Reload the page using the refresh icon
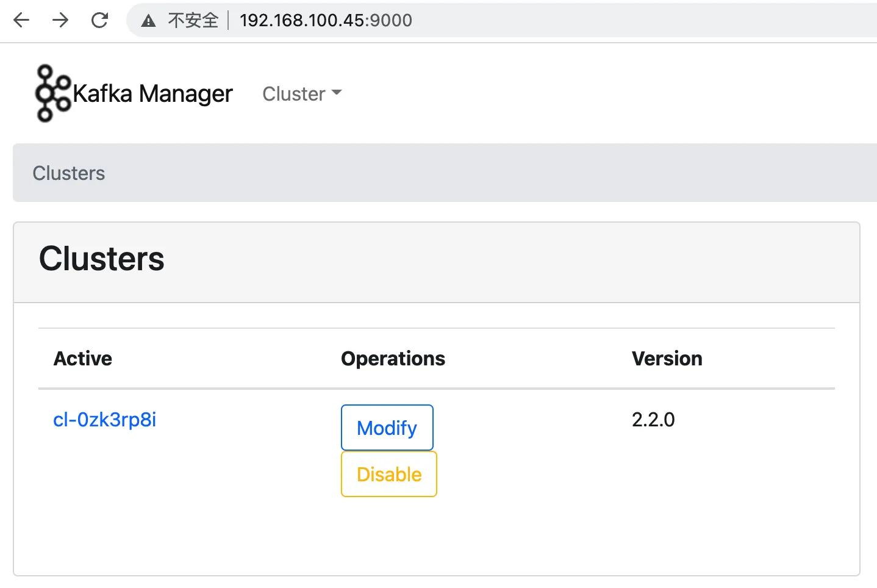This screenshot has height=588, width=877. click(99, 20)
